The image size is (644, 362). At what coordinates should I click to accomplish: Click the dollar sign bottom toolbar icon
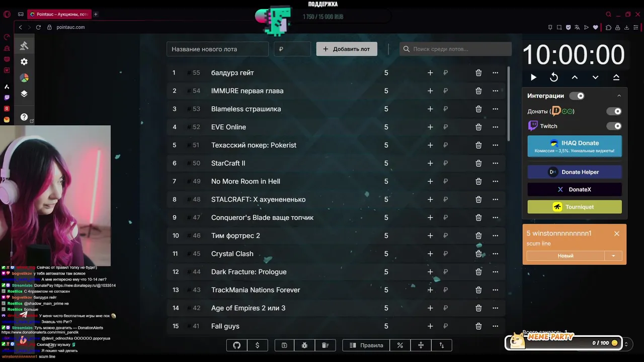258,345
